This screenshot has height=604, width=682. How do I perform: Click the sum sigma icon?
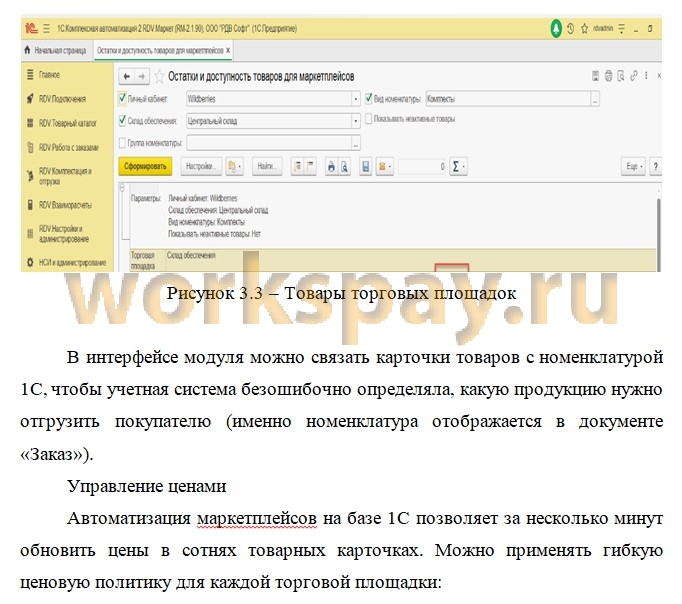[x=457, y=166]
